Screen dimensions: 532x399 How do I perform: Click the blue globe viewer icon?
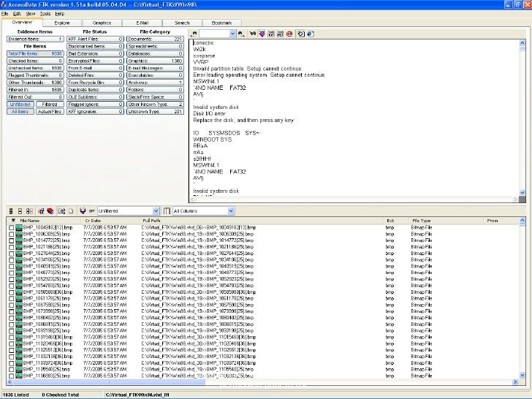click(x=311, y=34)
